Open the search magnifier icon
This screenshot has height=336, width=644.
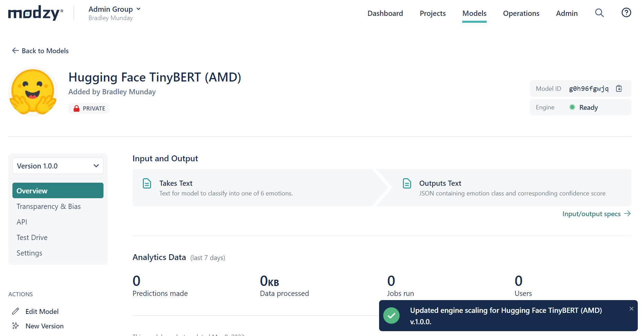click(600, 13)
